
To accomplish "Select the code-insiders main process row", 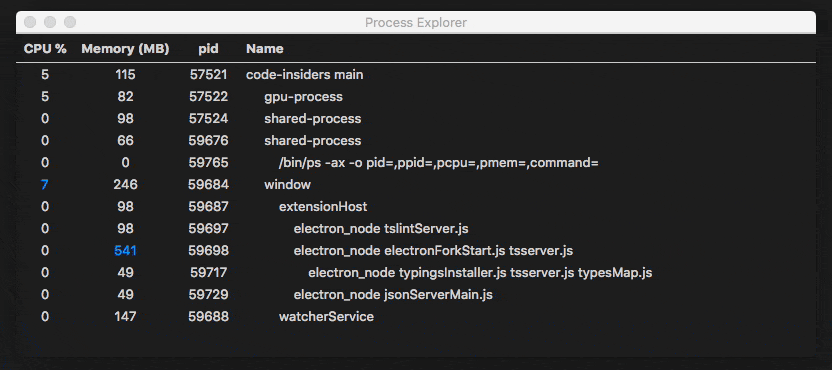I will 416,75.
